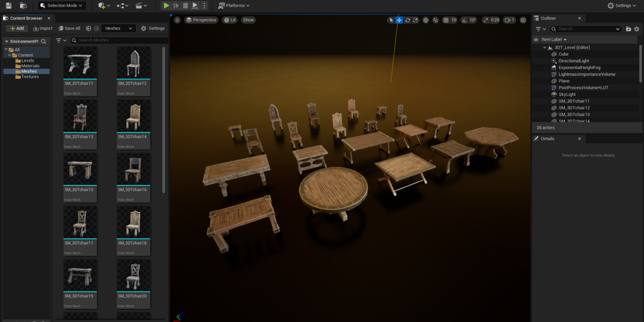Click the Content Browser asset view scrollbar

[164, 119]
